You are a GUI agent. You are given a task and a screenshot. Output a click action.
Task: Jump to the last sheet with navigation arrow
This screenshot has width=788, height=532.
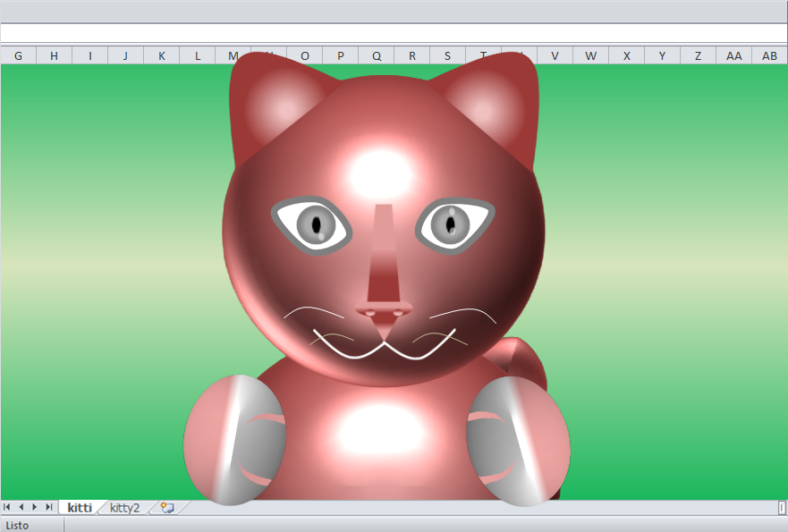point(49,507)
